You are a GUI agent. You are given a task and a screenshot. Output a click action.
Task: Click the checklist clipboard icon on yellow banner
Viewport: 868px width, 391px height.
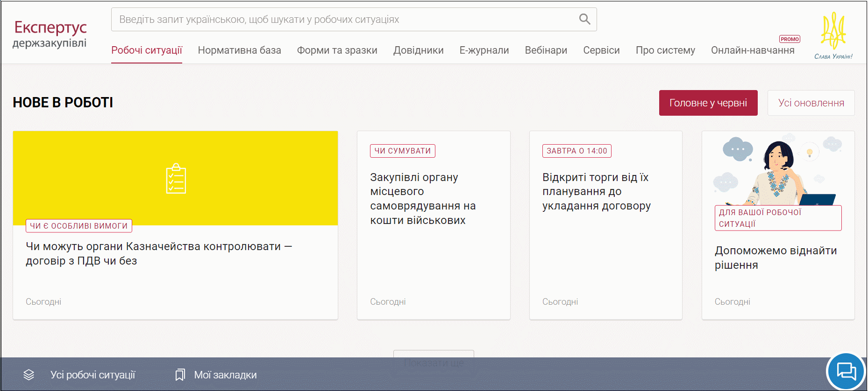(176, 179)
